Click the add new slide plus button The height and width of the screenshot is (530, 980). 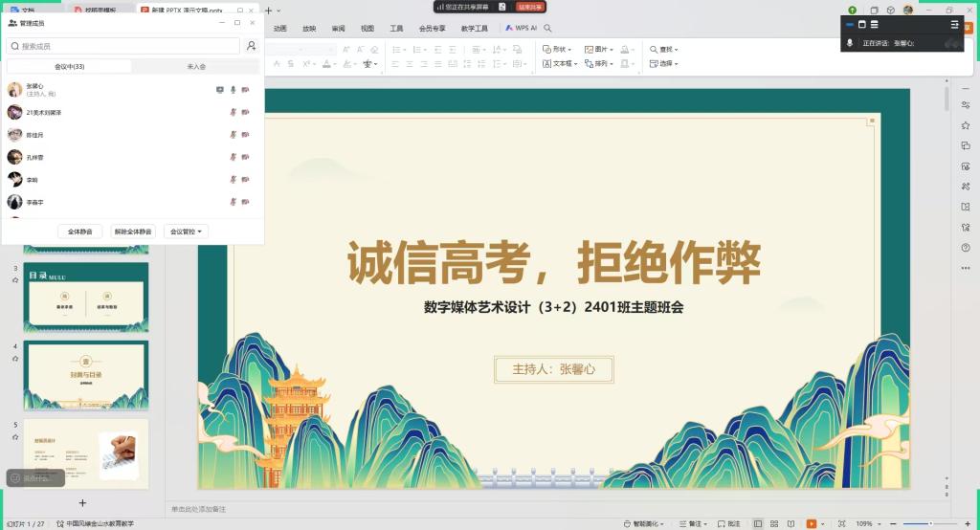(82, 503)
